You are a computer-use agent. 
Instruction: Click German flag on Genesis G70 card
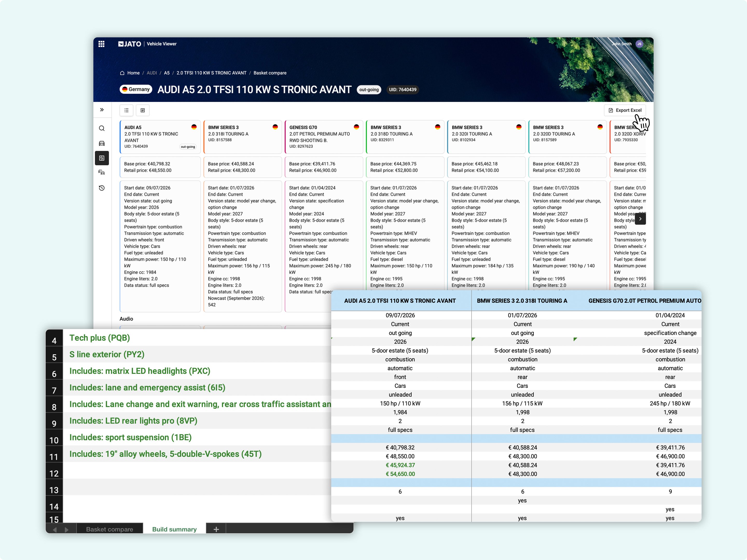(356, 127)
